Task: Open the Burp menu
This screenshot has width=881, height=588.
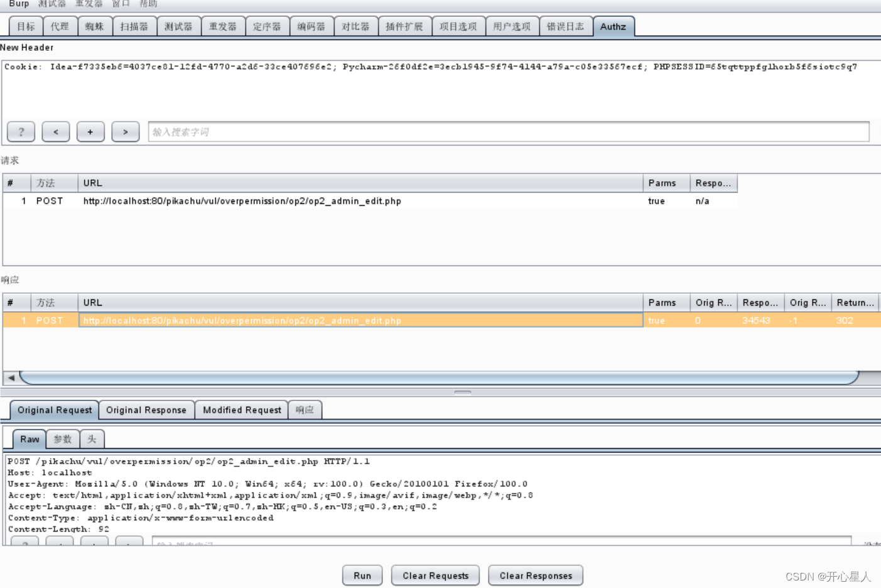Action: pos(19,4)
